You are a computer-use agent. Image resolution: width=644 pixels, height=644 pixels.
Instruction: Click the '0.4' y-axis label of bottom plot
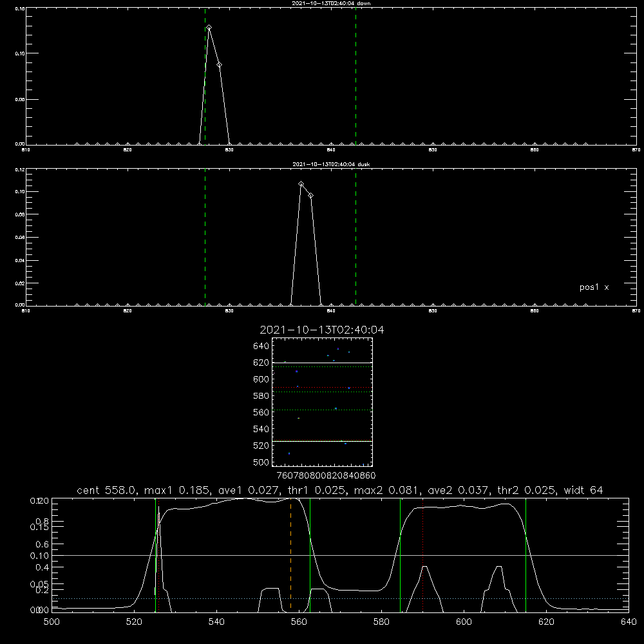click(x=43, y=567)
